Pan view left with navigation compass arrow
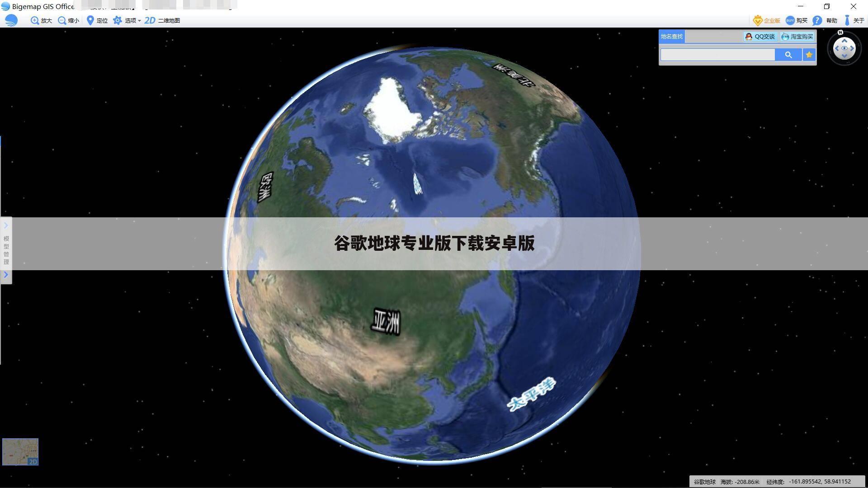This screenshot has height=488, width=868. [837, 48]
